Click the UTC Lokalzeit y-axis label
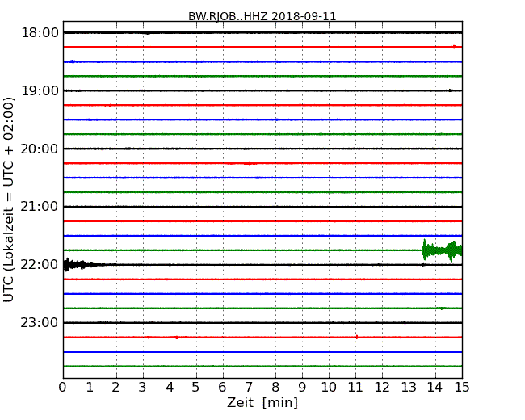The image size is (525, 420). click(x=9, y=199)
